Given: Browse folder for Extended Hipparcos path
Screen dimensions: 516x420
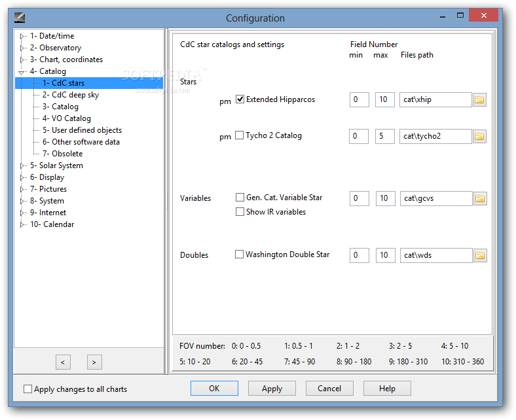Looking at the screenshot, I should 479,99.
